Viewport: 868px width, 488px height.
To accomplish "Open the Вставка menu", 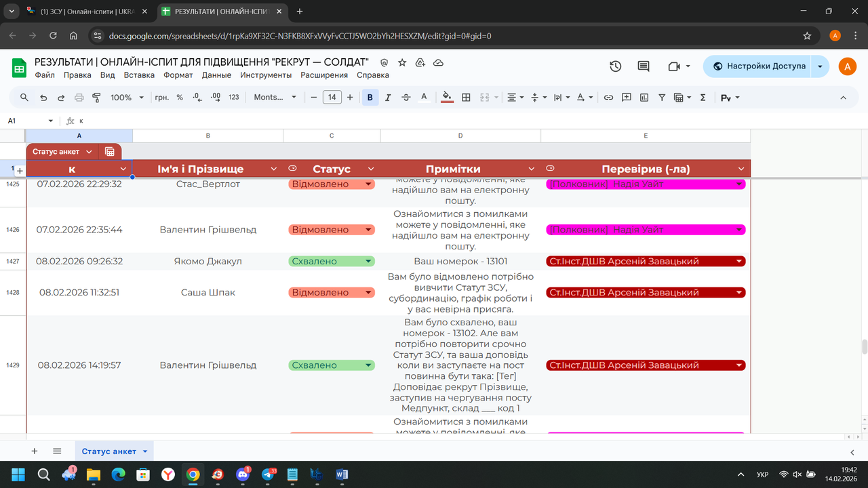I will tap(139, 75).
